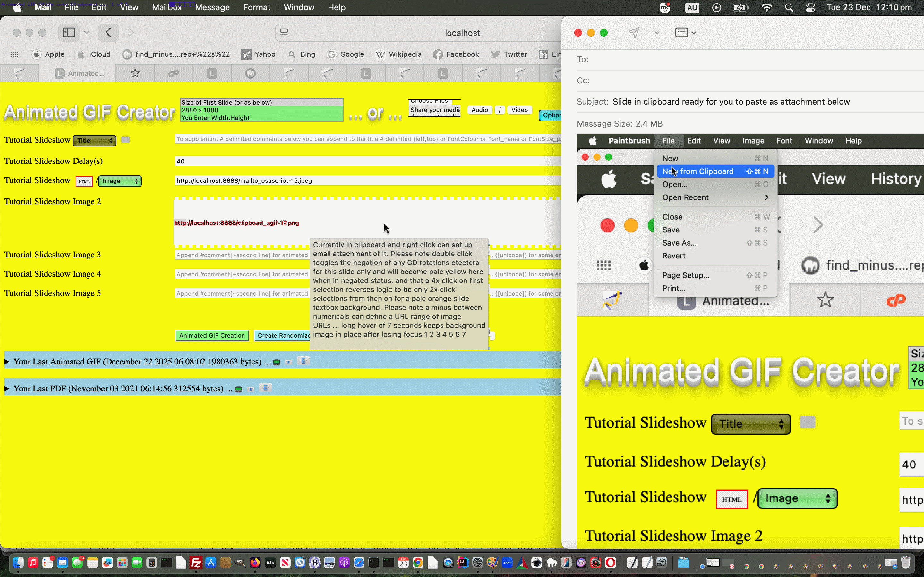The height and width of the screenshot is (577, 924).
Task: Click the Animated GIF Creation button
Action: point(212,335)
